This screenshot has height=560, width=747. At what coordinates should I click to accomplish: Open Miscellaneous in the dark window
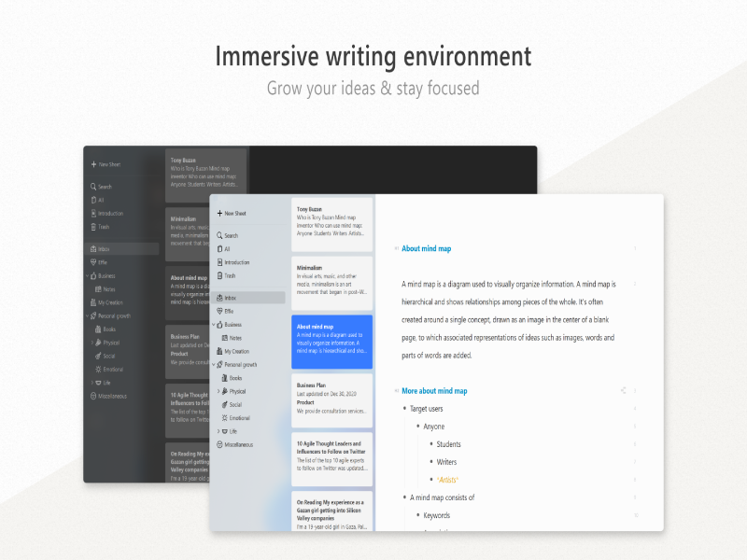click(109, 396)
